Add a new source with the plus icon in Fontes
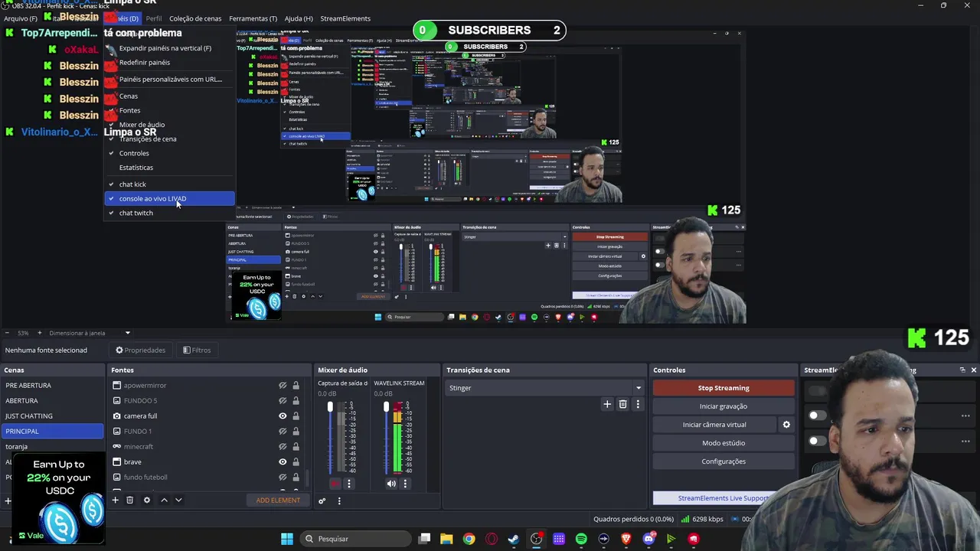980x551 pixels. pyautogui.click(x=115, y=500)
